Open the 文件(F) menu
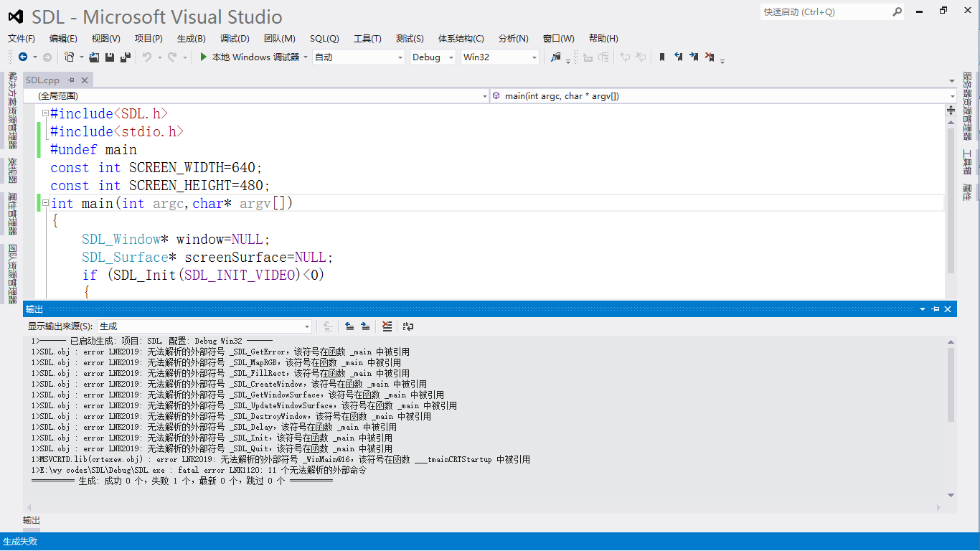Screen dimensions: 980x551 pos(22,38)
